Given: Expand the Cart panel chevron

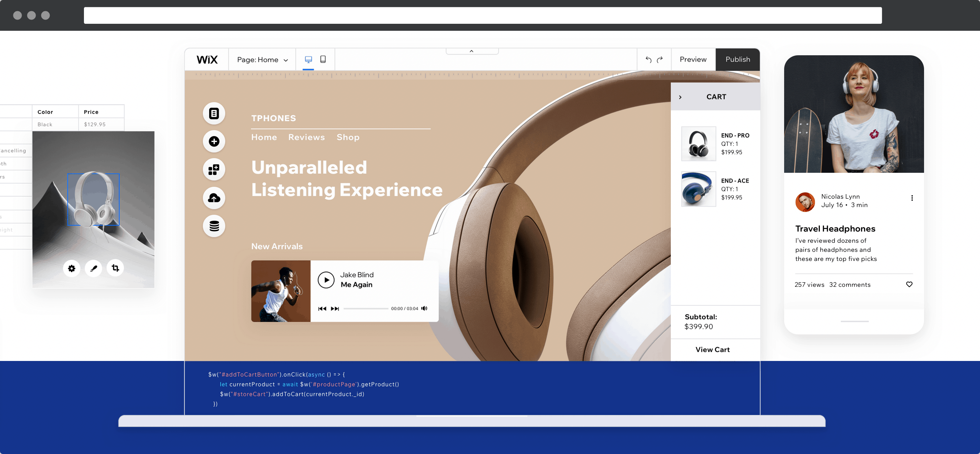Looking at the screenshot, I should (x=681, y=97).
